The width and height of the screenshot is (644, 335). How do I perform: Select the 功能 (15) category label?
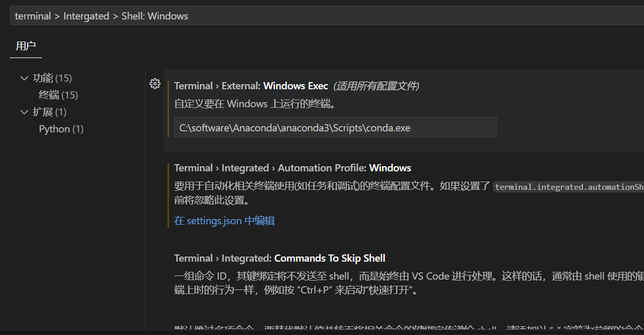52,78
